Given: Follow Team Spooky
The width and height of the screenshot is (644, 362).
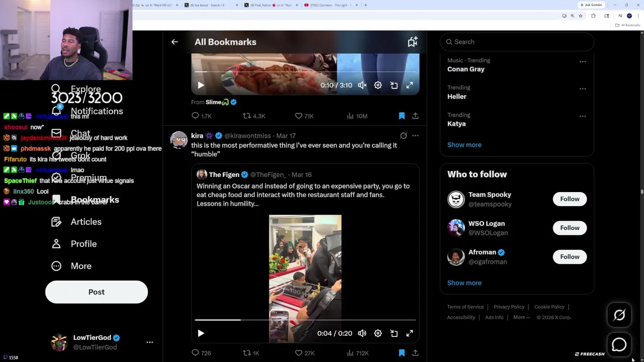Looking at the screenshot, I should point(570,199).
